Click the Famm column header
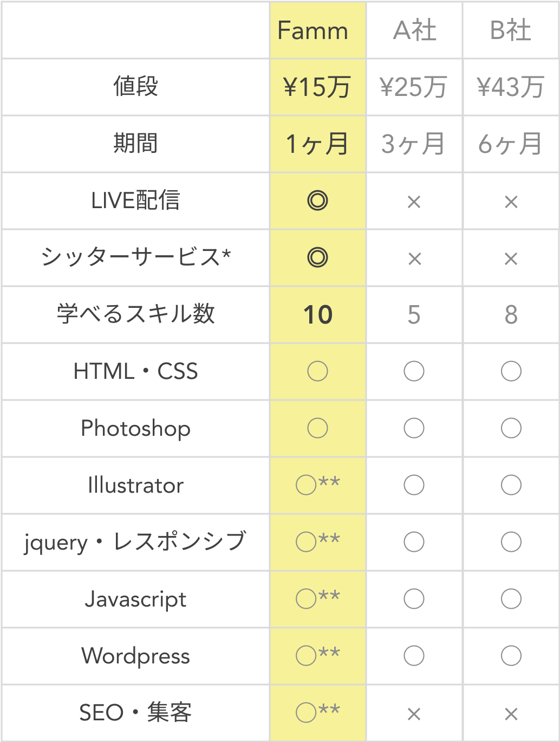Viewport: 560px width, 742px height. point(312,31)
